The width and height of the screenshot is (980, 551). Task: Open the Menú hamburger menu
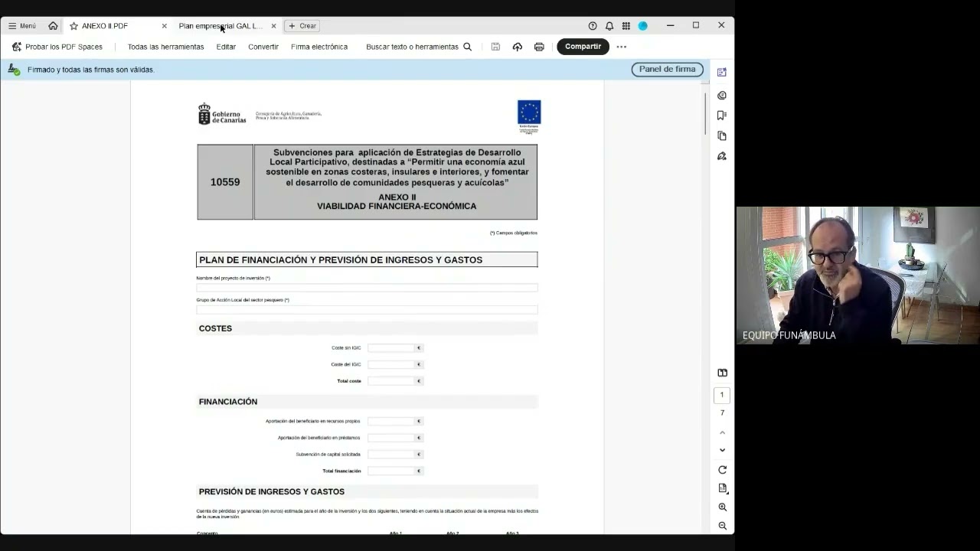(21, 26)
